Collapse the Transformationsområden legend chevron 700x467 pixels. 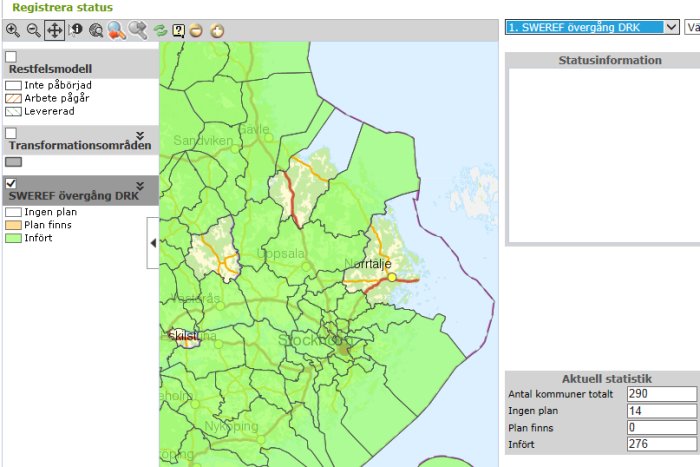(140, 135)
